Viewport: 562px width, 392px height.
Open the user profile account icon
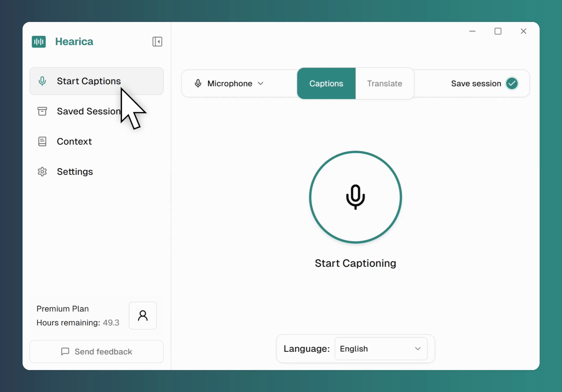point(143,315)
